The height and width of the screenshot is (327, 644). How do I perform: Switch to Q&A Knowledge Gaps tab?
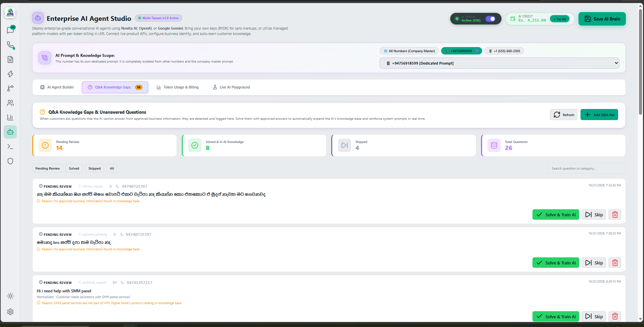(115, 87)
